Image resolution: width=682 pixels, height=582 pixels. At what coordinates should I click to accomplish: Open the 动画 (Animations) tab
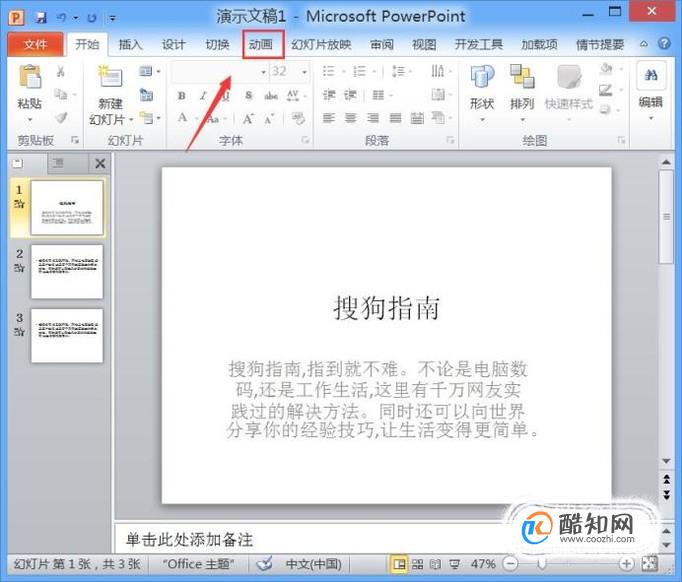pos(261,44)
